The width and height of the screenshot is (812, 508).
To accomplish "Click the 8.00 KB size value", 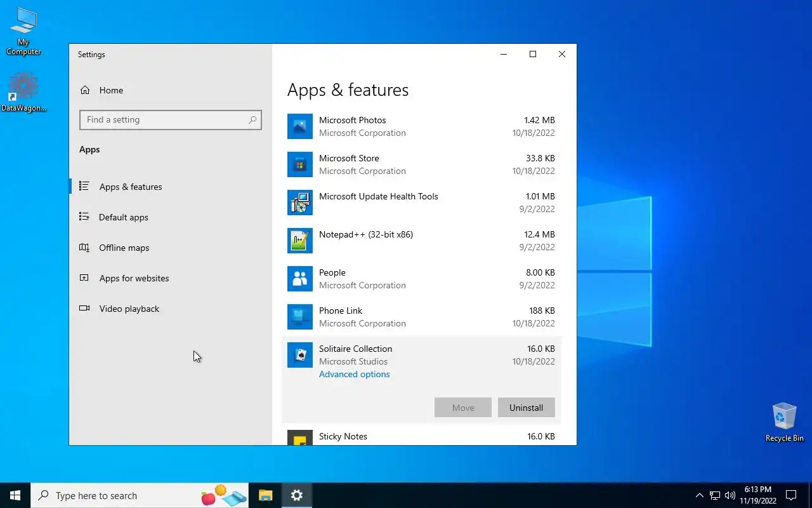I will tap(540, 272).
